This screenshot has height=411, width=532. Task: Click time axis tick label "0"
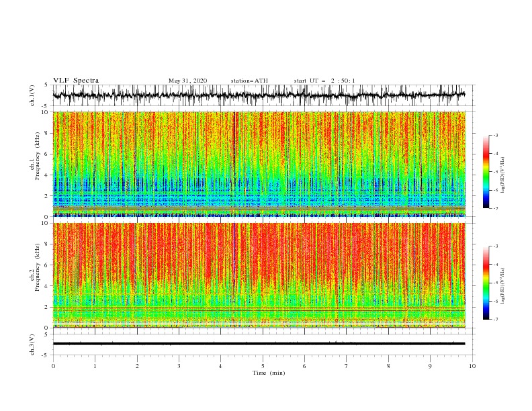53,366
